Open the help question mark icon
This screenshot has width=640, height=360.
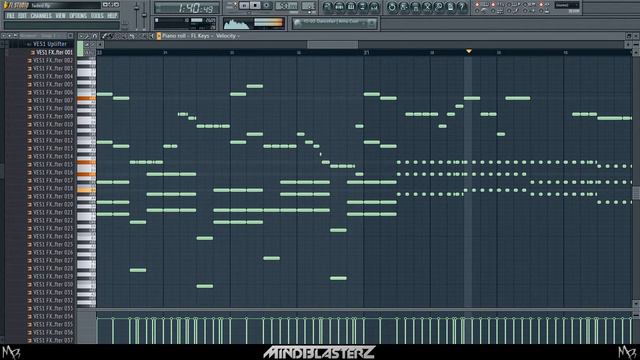[462, 6]
